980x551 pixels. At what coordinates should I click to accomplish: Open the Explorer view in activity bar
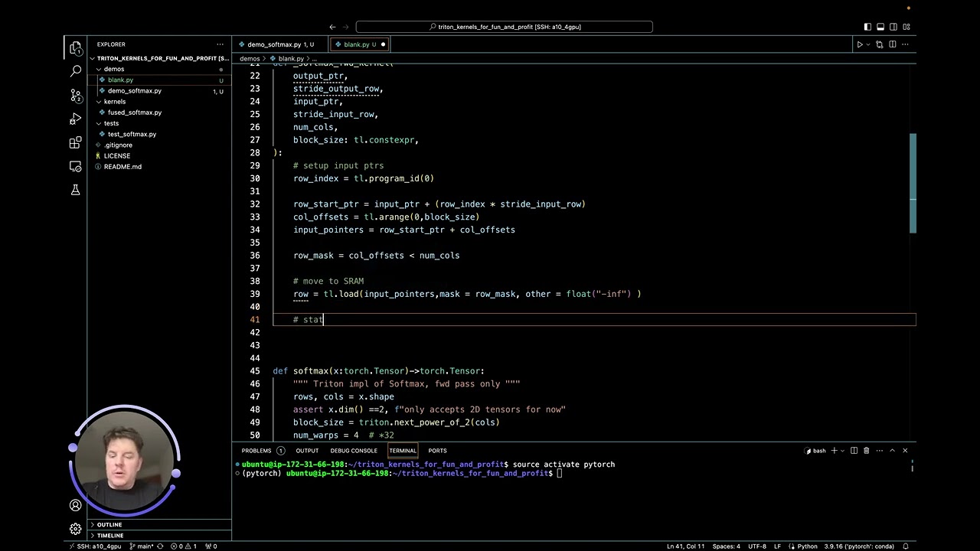[75, 48]
